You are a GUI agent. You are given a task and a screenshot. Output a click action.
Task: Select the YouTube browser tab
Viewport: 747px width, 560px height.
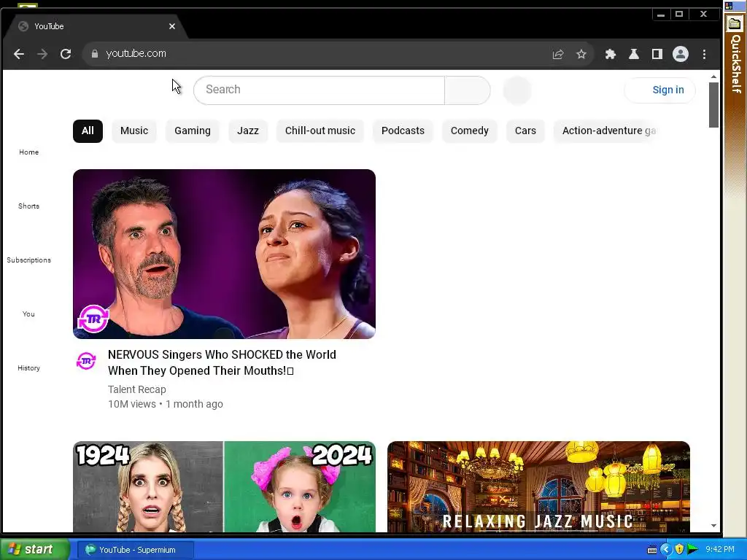[x=95, y=26]
